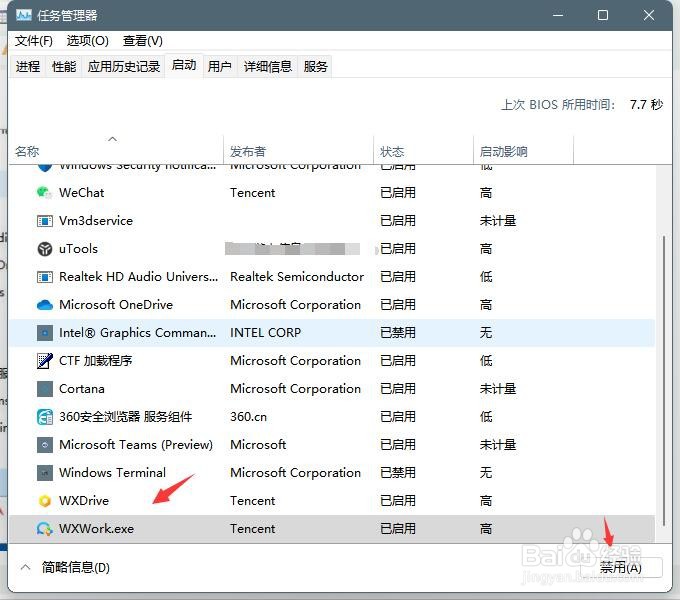The image size is (680, 600).
Task: Click the CTF 加载程序 pen icon
Action: coord(45,361)
